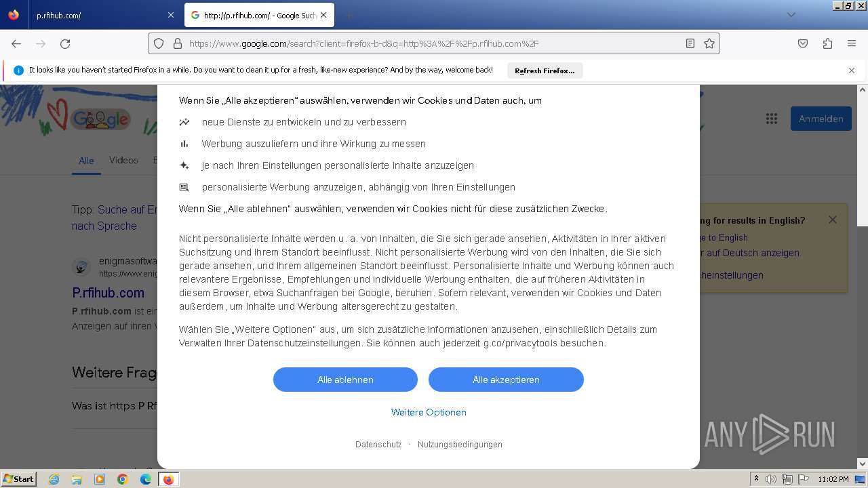Image resolution: width=868 pixels, height=488 pixels.
Task: Open the Weitere Optionen link
Action: coord(429,412)
